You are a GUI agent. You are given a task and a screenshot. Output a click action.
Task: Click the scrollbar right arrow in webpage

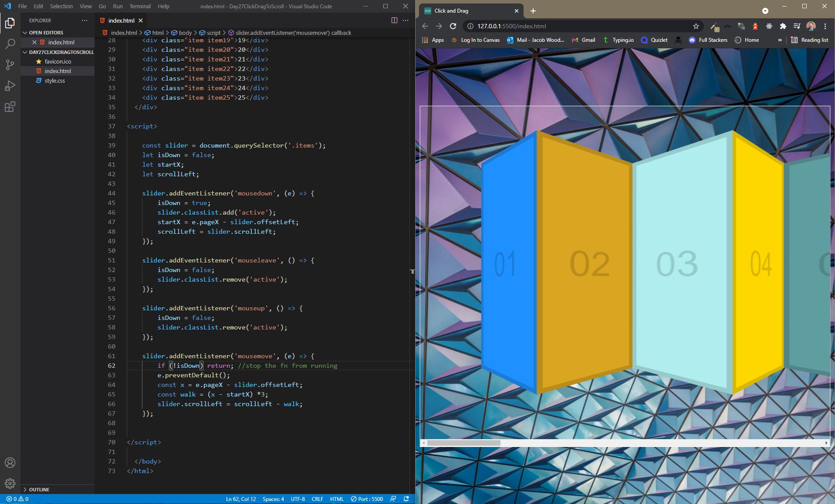(826, 443)
